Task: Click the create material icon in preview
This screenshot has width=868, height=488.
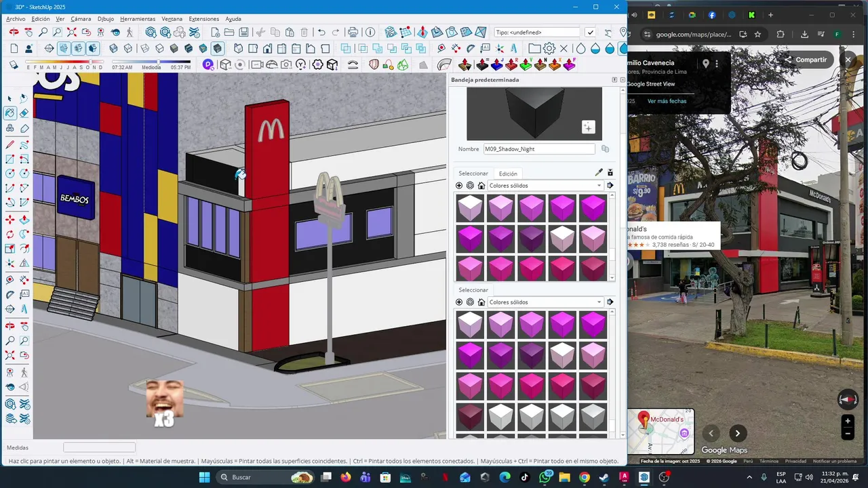Action: tap(588, 127)
